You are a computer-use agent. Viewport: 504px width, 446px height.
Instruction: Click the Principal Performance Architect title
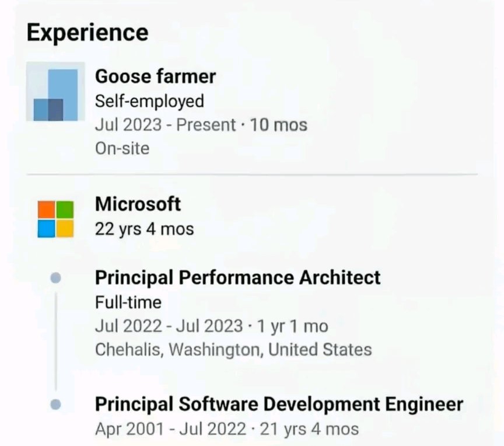pyautogui.click(x=237, y=277)
